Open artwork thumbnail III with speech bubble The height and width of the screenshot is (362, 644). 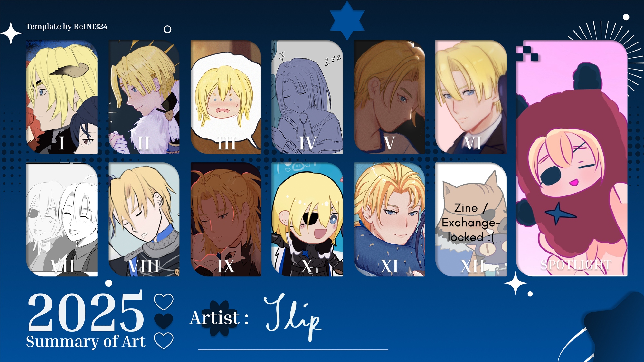226,97
